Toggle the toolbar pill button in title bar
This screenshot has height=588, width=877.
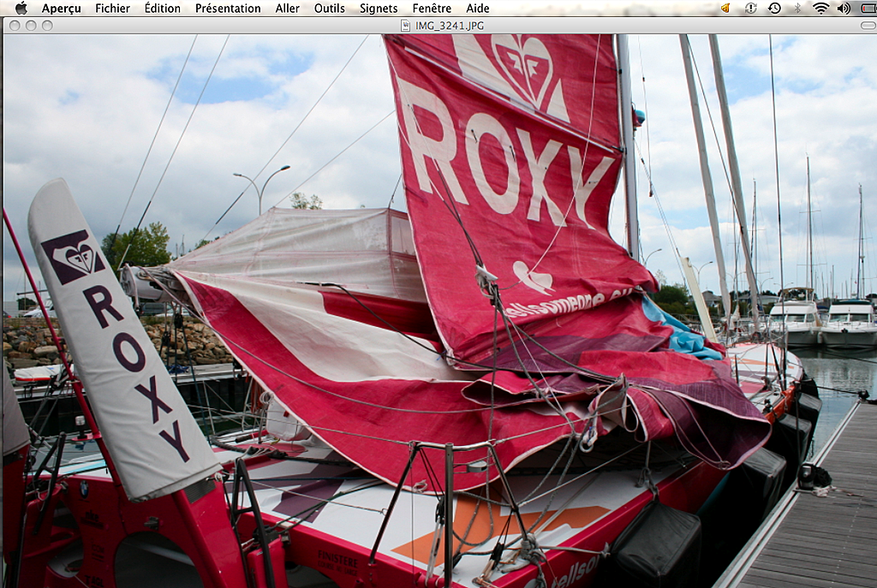click(868, 25)
